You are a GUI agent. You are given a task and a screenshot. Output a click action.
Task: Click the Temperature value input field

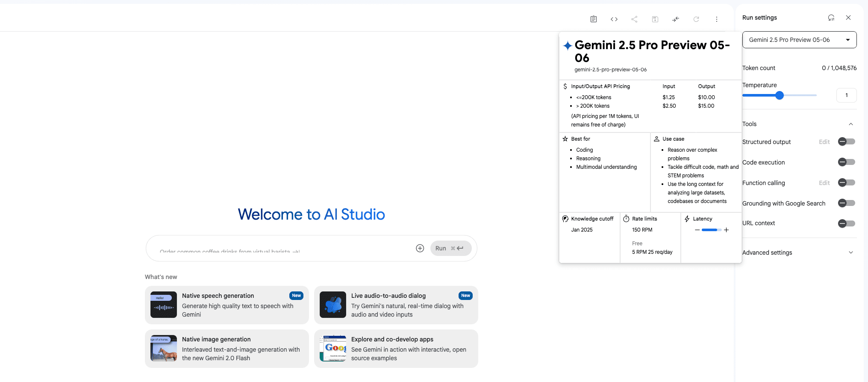point(847,95)
